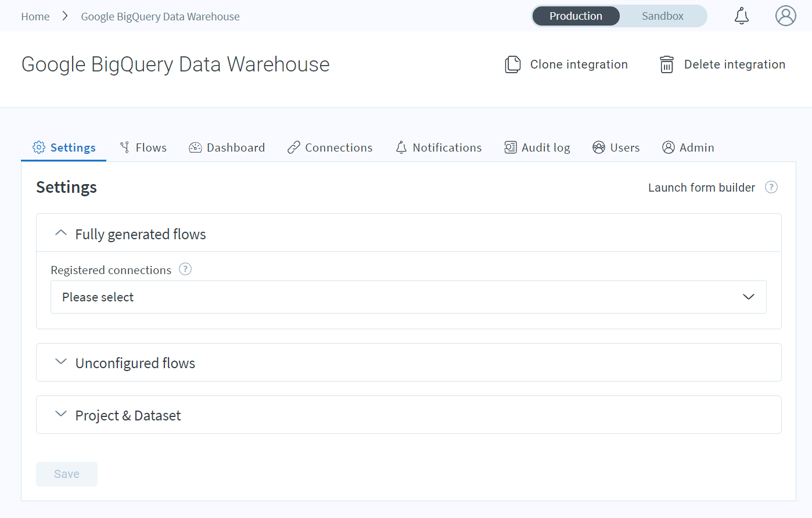The width and height of the screenshot is (812, 518).
Task: Open help icon next to Registered connections
Action: coord(185,269)
